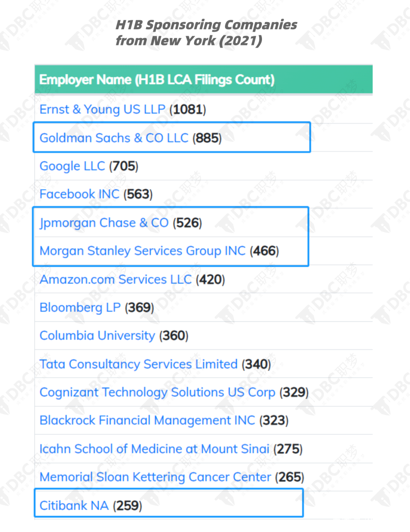Click Tata Consultancy Services Limited

[x=139, y=364]
